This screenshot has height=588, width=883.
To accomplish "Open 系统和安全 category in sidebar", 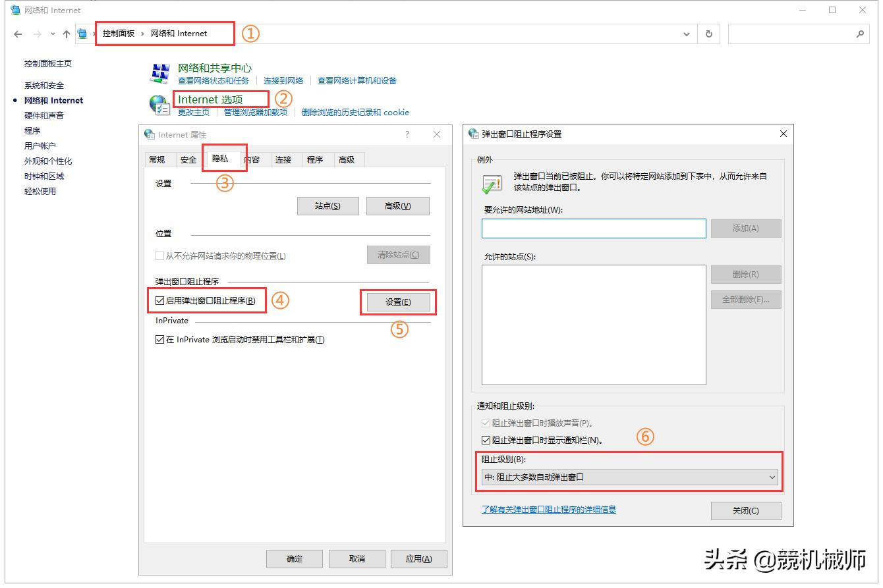I will (x=44, y=86).
